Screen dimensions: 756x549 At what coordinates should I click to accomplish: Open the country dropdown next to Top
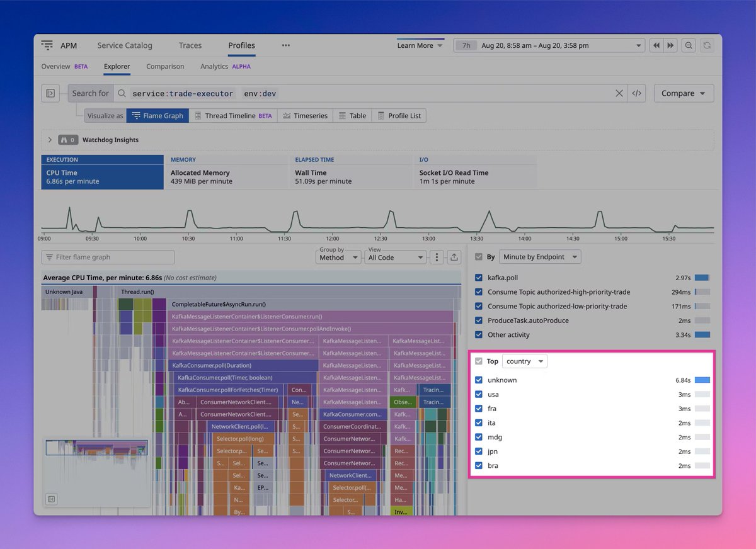(525, 361)
